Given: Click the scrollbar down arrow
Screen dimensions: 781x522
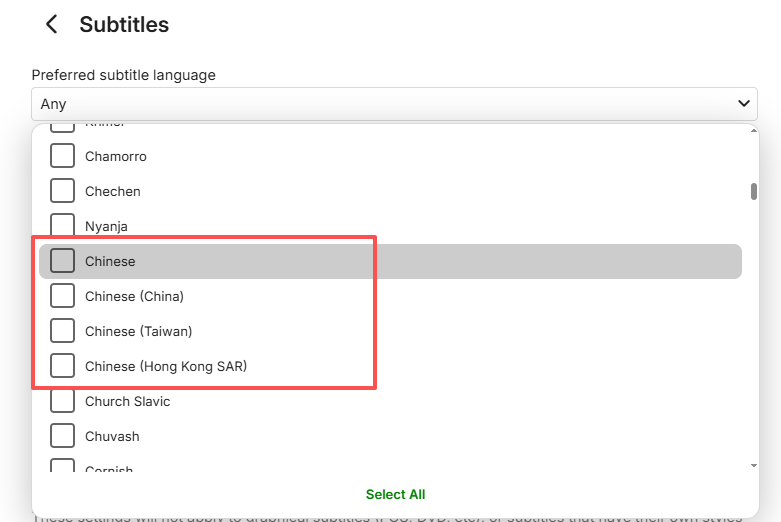Looking at the screenshot, I should pos(753,465).
